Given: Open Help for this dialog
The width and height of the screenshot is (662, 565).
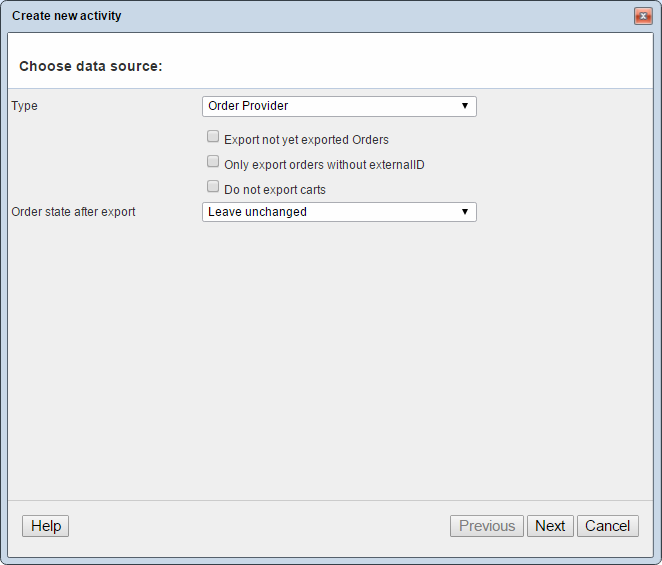Looking at the screenshot, I should 46,526.
